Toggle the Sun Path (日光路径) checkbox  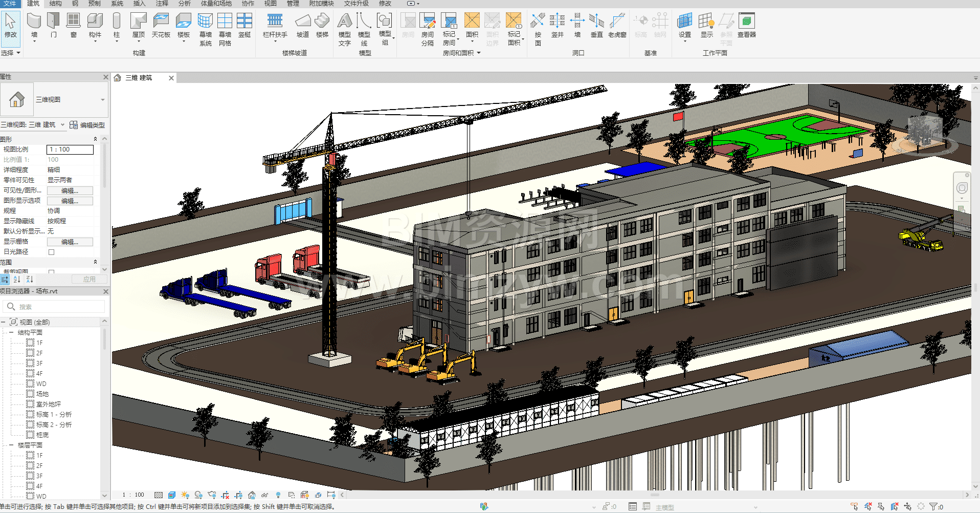51,252
